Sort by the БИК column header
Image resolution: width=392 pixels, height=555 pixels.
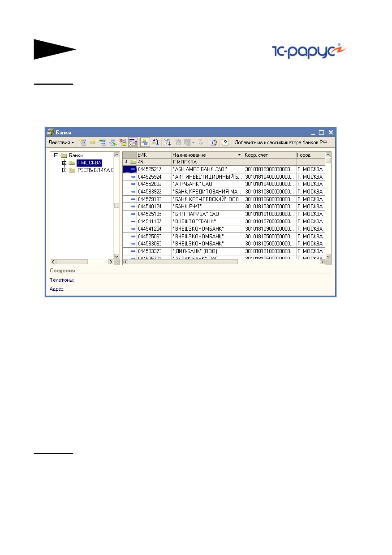[x=154, y=155]
